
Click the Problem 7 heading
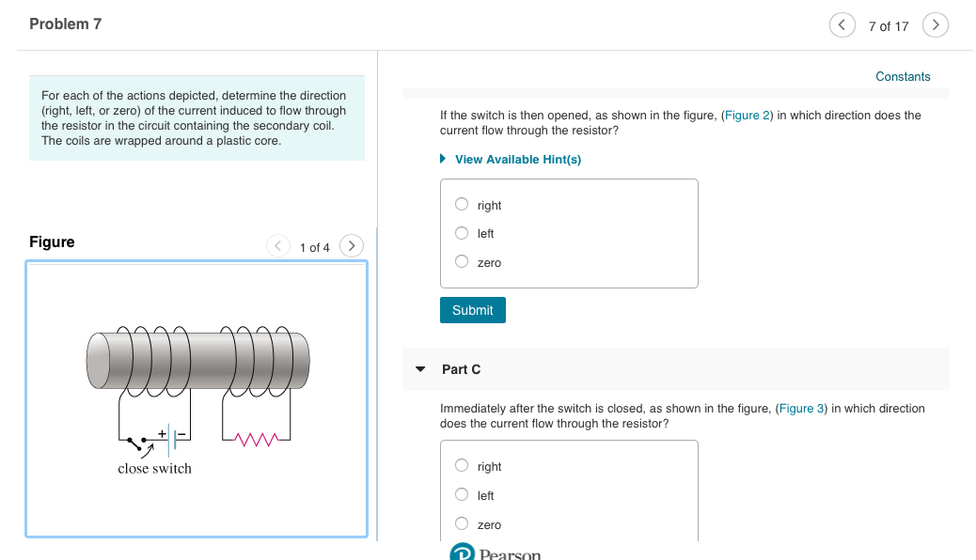pyautogui.click(x=65, y=23)
